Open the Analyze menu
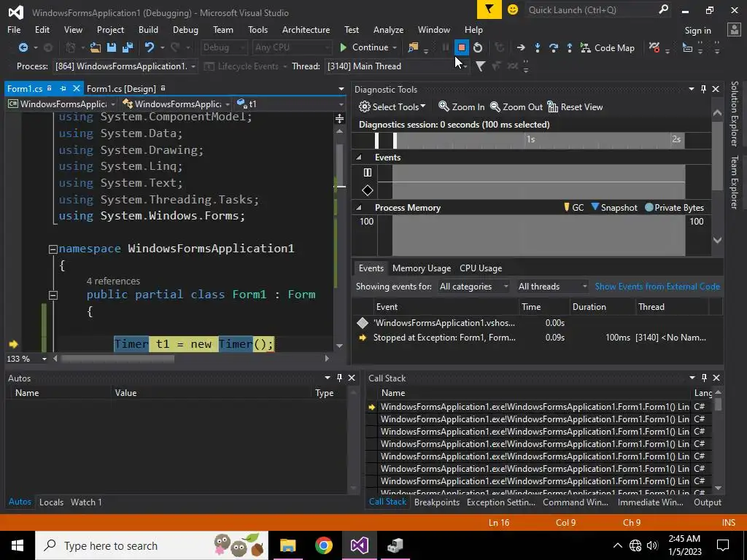The image size is (747, 560). (388, 29)
